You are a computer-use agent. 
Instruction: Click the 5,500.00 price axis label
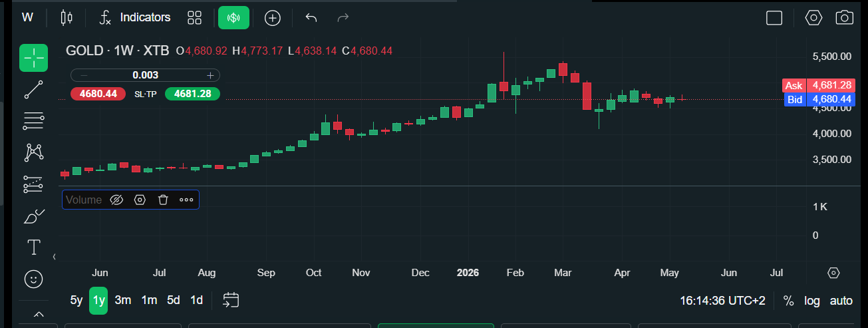click(x=832, y=57)
